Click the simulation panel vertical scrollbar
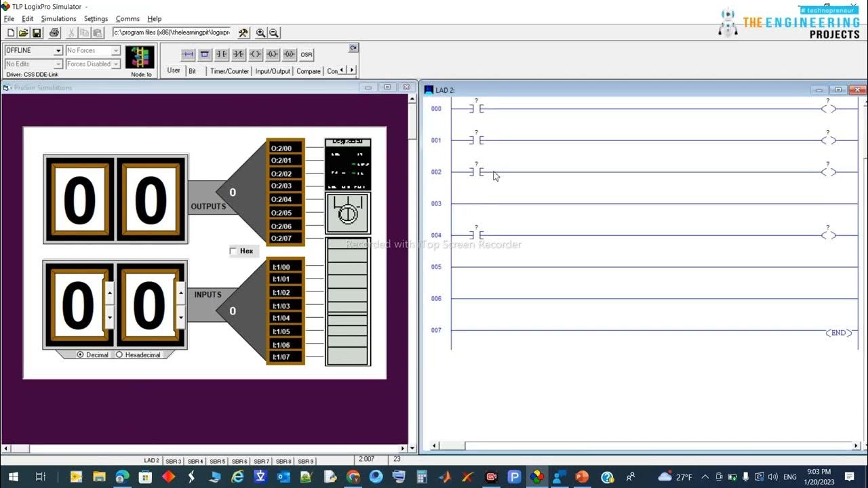Screen dimensions: 868x488 pyautogui.click(x=412, y=271)
